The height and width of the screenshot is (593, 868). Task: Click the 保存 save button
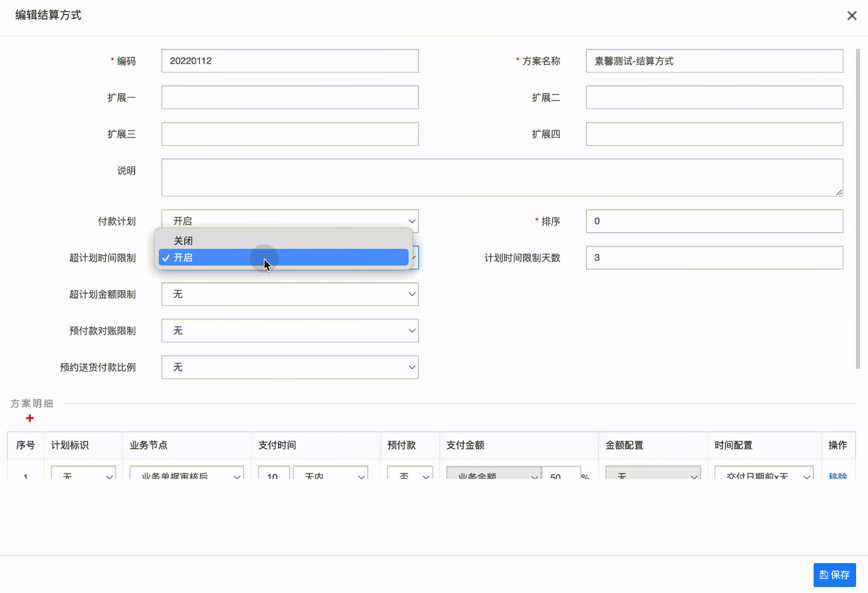coord(834,575)
